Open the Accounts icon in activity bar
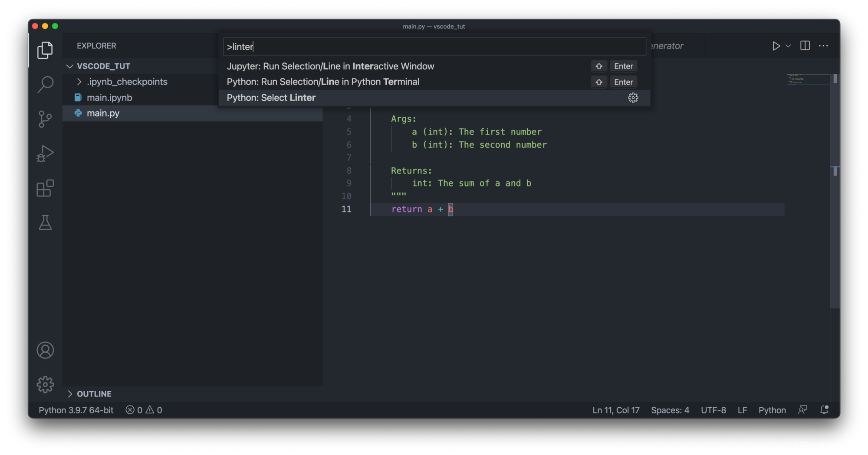Image resolution: width=868 pixels, height=455 pixels. pyautogui.click(x=45, y=350)
